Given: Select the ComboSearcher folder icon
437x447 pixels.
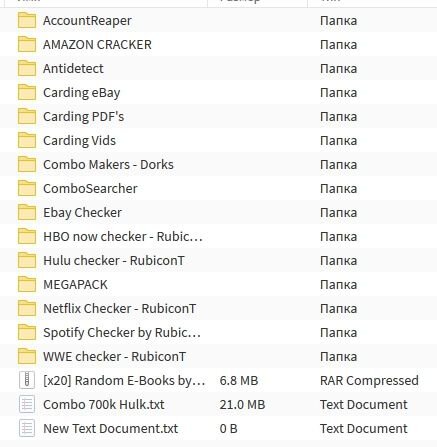Looking at the screenshot, I should (x=27, y=188).
